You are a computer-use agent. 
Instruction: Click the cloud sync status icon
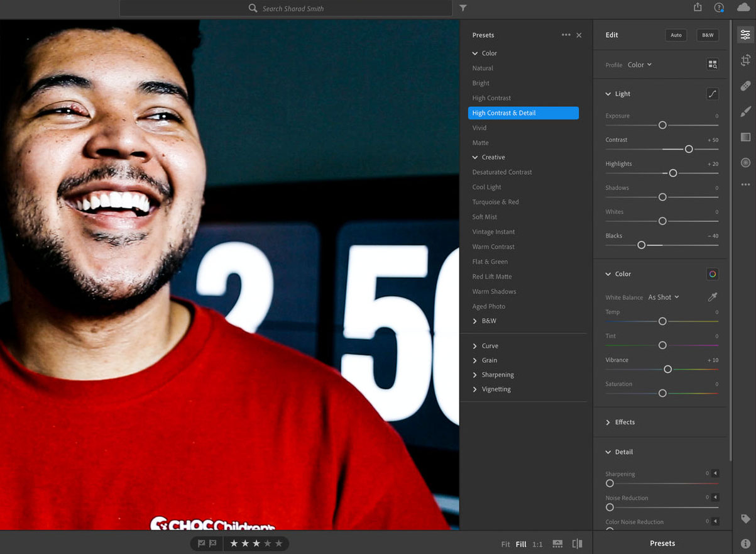click(x=743, y=8)
